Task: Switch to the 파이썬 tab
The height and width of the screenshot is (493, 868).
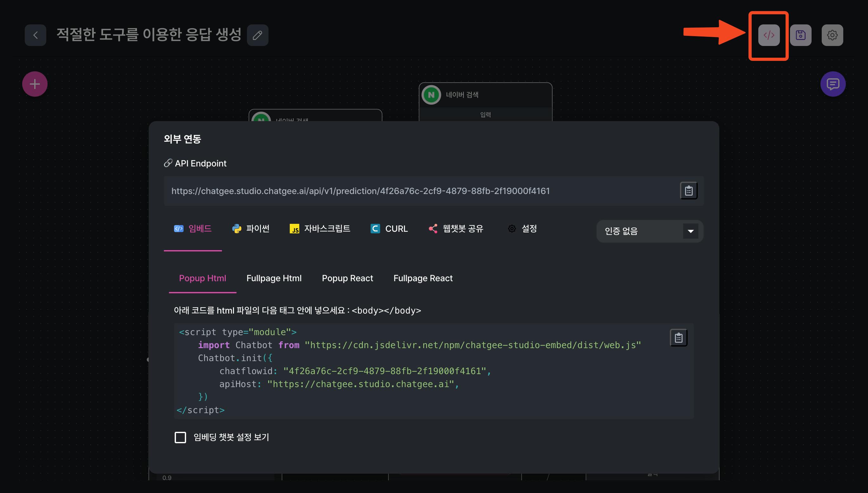Action: click(250, 229)
